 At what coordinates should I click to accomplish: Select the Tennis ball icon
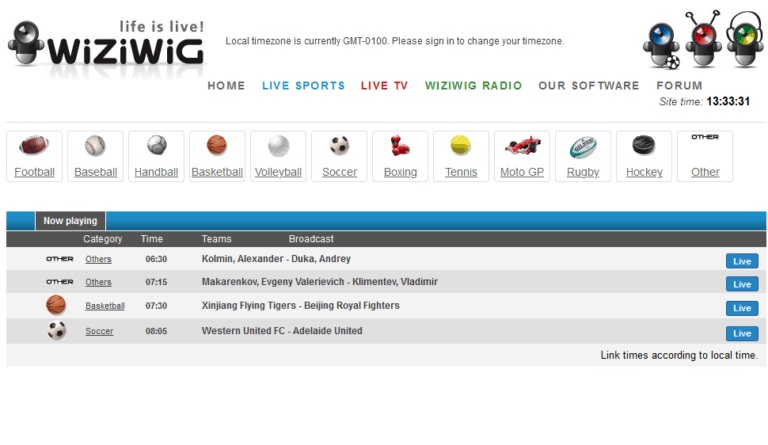pyautogui.click(x=460, y=145)
